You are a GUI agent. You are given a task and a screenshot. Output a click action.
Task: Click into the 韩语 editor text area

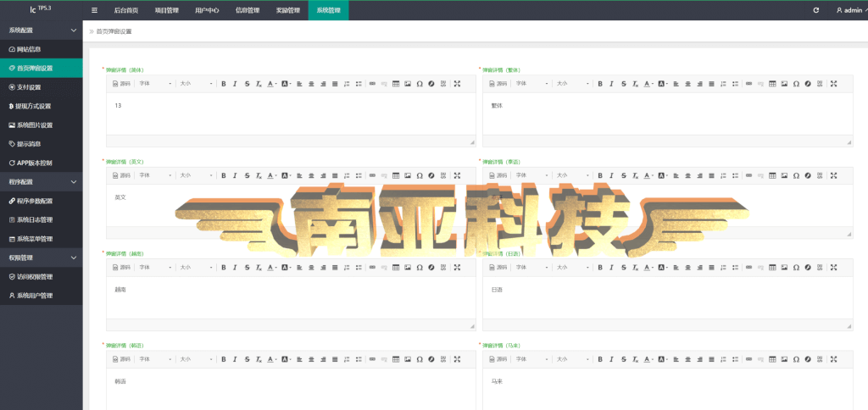(x=291, y=389)
